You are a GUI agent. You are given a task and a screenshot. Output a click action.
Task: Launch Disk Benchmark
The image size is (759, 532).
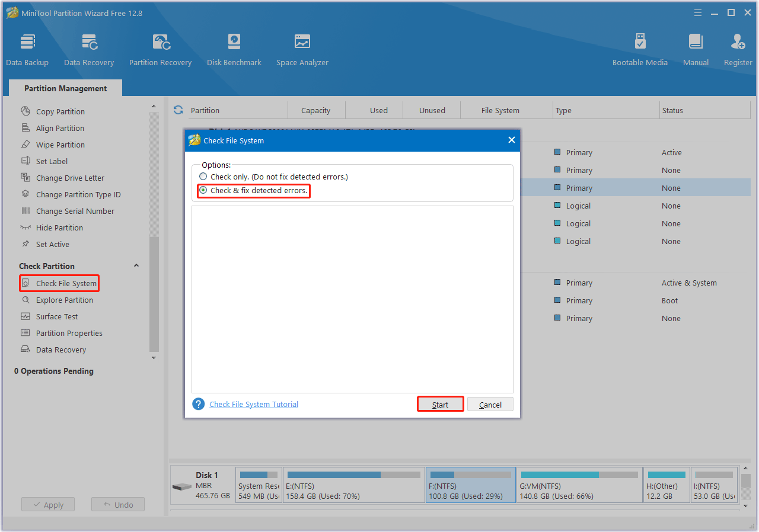point(234,49)
